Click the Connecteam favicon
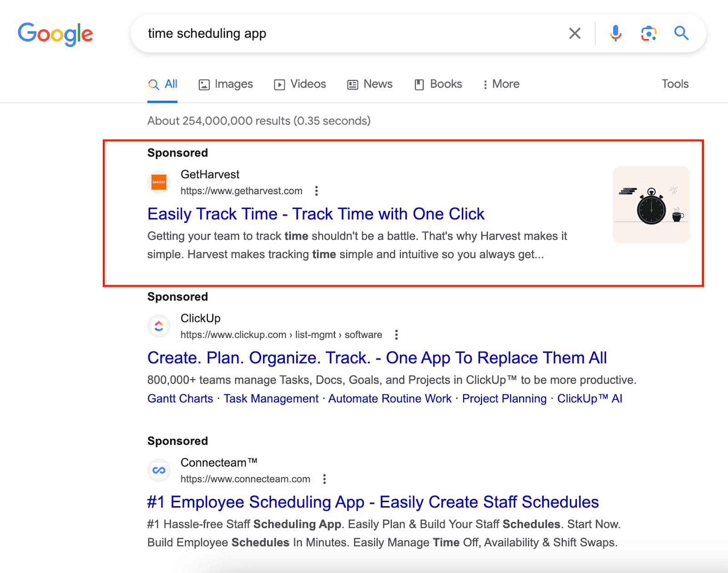This screenshot has width=728, height=573. 158,470
